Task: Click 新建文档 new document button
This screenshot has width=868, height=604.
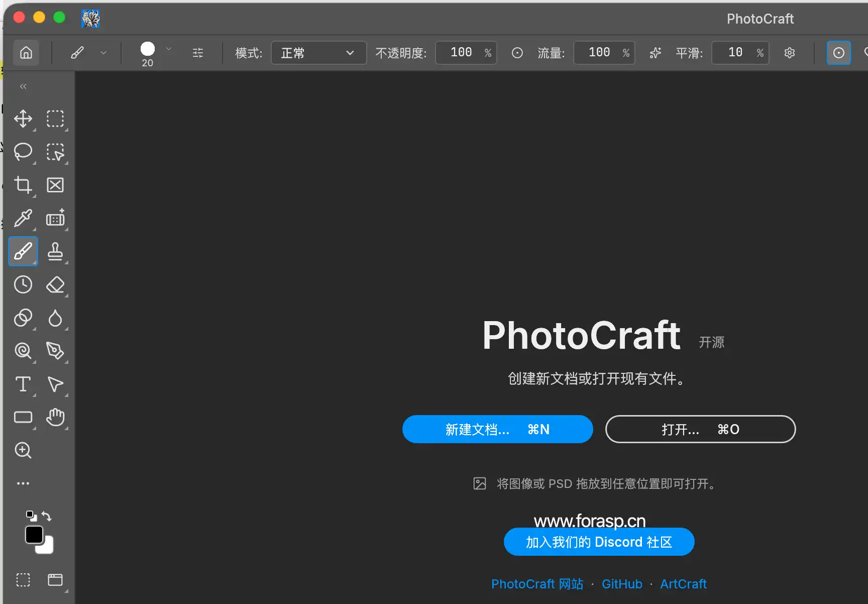Action: click(498, 429)
